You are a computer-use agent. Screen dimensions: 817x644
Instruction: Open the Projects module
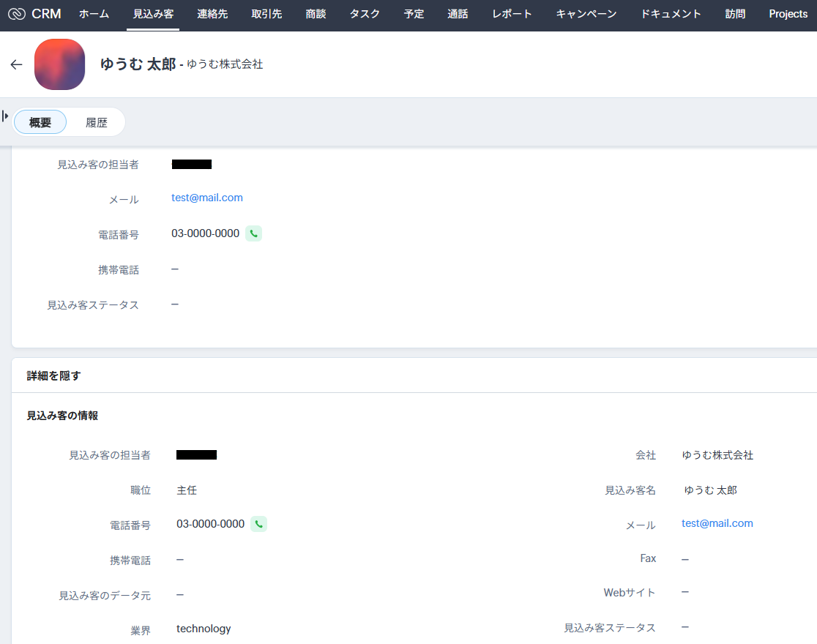click(x=788, y=14)
